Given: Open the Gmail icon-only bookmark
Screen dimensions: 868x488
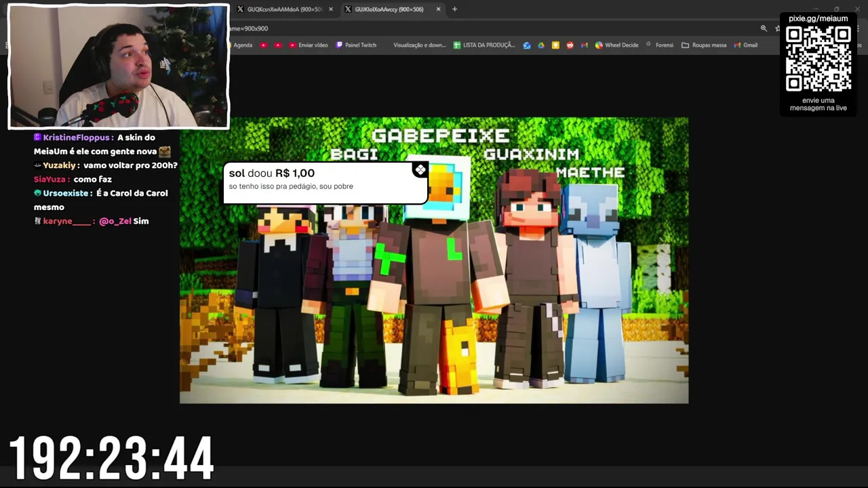Looking at the screenshot, I should click(x=585, y=45).
